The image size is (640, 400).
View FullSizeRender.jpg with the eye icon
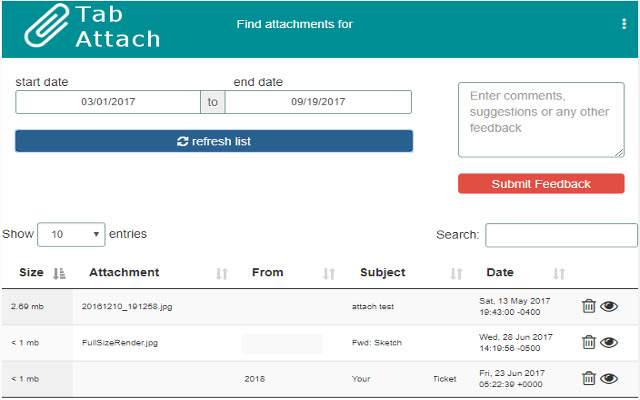pos(609,342)
